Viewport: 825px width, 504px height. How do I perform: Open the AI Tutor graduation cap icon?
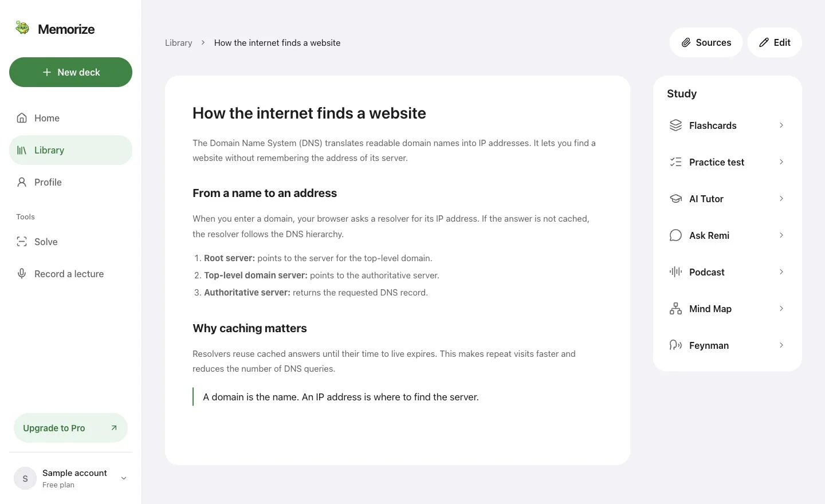675,199
